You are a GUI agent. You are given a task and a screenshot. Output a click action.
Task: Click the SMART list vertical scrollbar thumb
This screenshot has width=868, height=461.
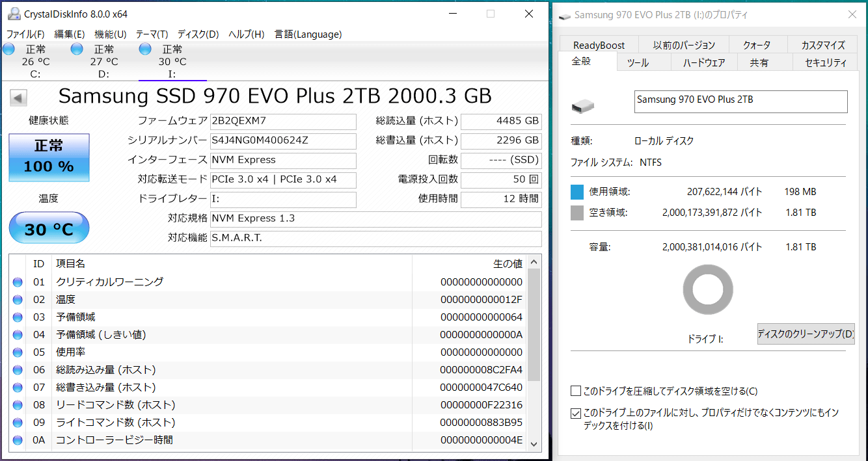(x=534, y=325)
